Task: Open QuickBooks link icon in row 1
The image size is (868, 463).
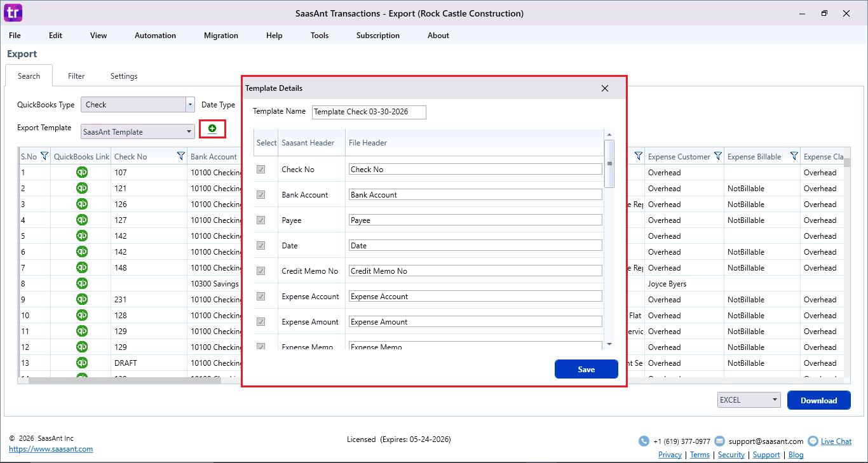Action: (82, 172)
